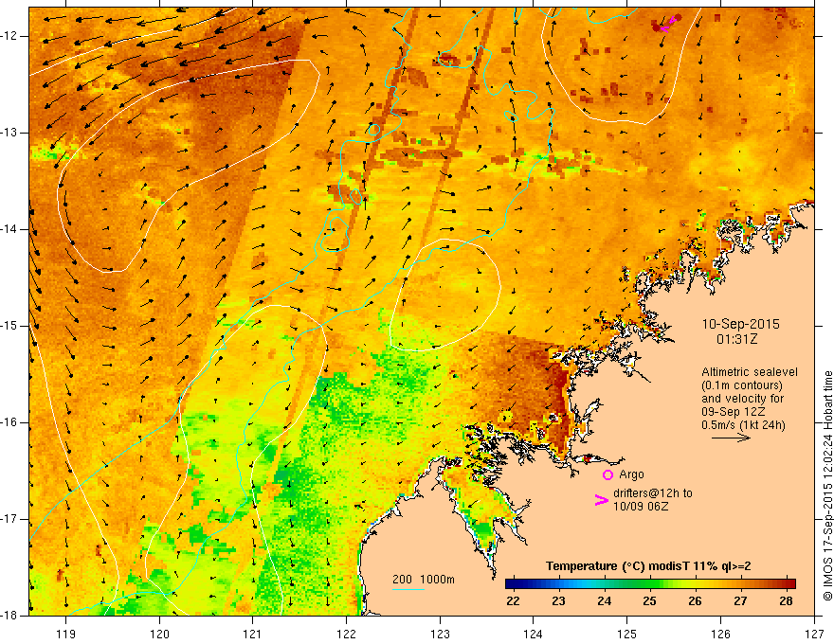The height and width of the screenshot is (644, 834).
Task: Click latitude axis label -13
Action: (10, 133)
